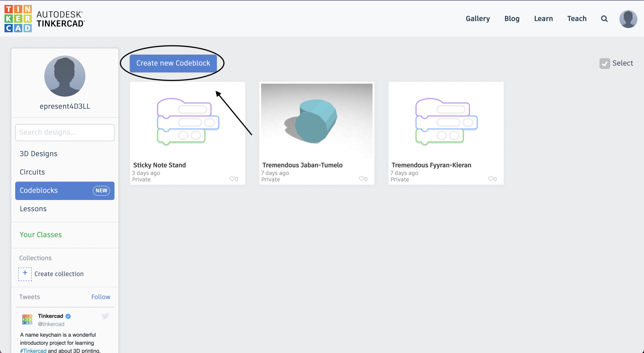Click the Tinkercad verified badge next to the tweet
The height and width of the screenshot is (353, 644).
point(68,316)
